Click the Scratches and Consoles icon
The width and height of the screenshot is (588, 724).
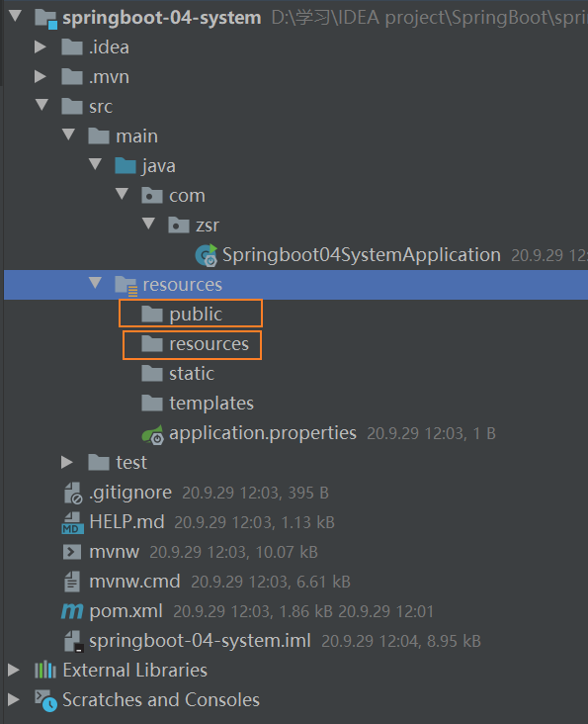coord(46,700)
